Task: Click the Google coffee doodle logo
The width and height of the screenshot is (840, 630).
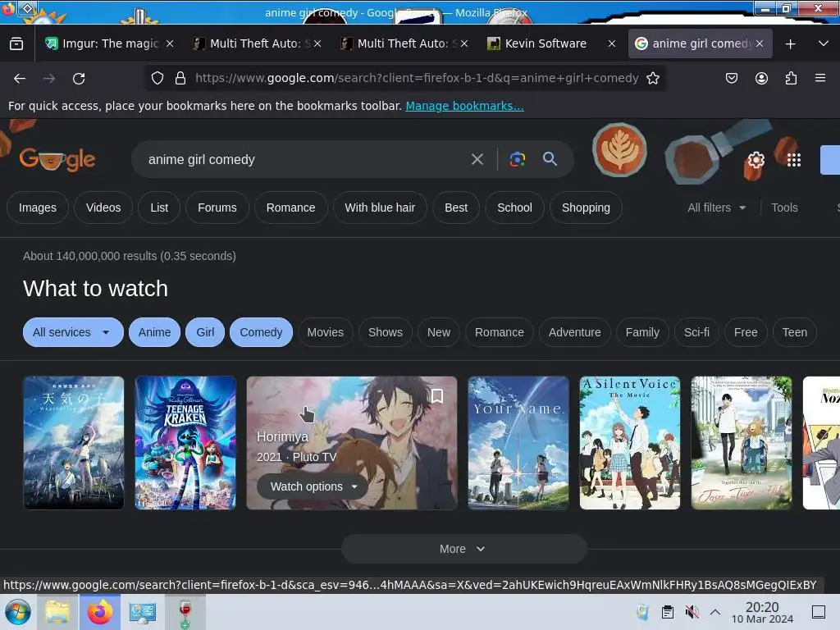Action: point(57,159)
